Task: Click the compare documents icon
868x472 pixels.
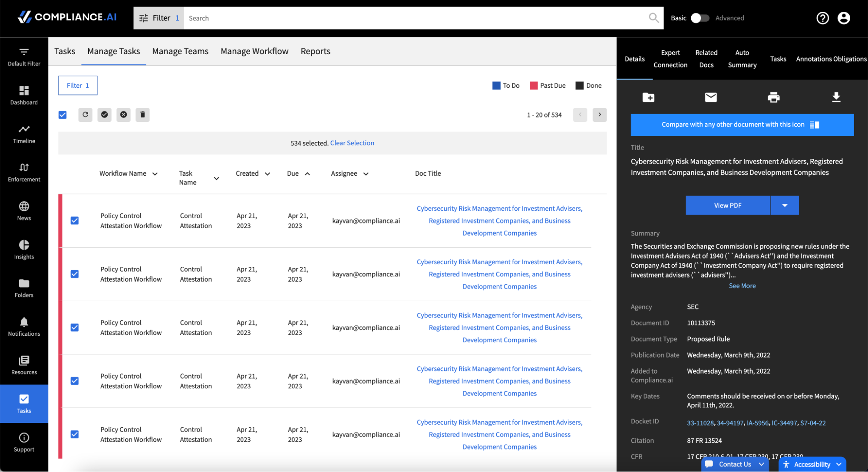Action: (x=814, y=125)
